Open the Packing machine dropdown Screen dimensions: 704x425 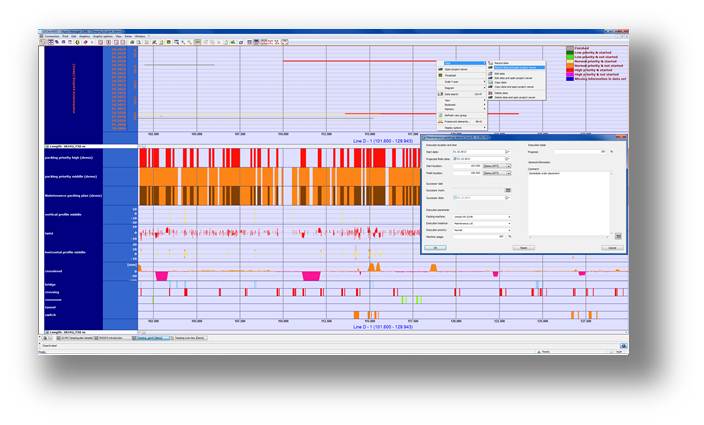508,216
